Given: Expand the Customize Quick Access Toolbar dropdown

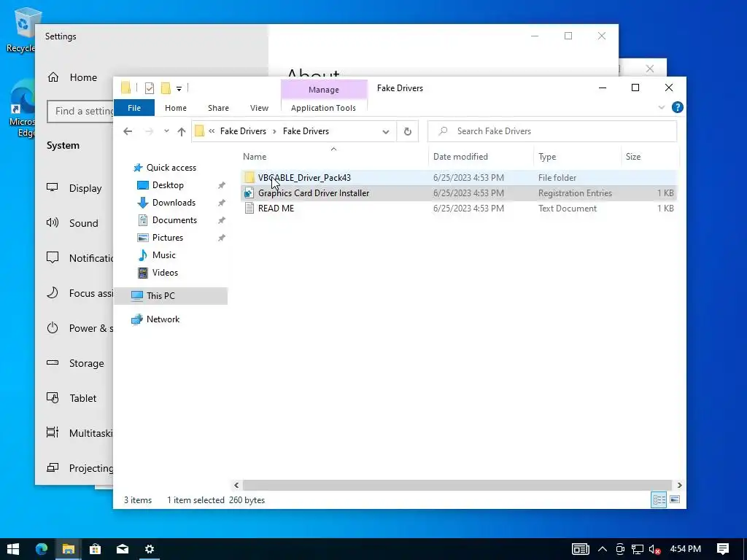Looking at the screenshot, I should pos(179,88).
